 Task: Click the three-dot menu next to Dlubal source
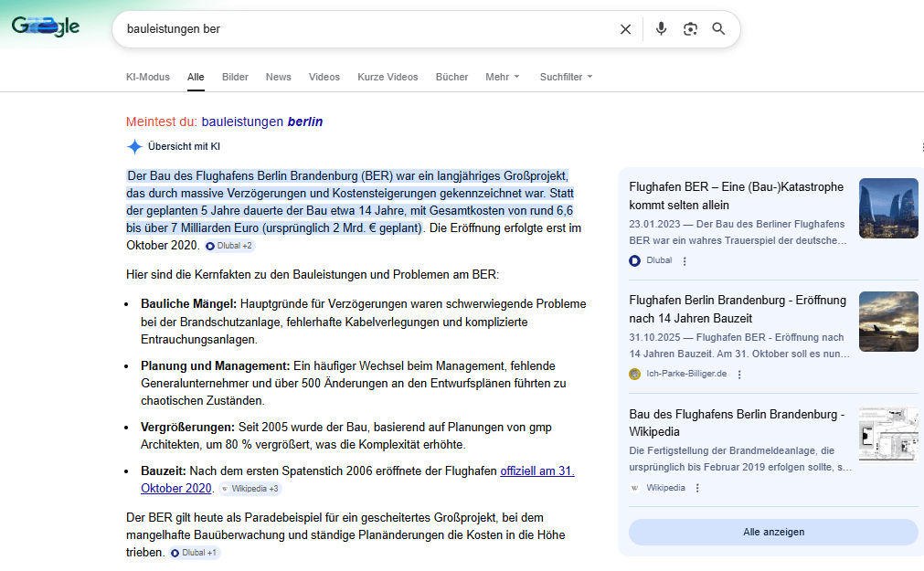point(685,261)
